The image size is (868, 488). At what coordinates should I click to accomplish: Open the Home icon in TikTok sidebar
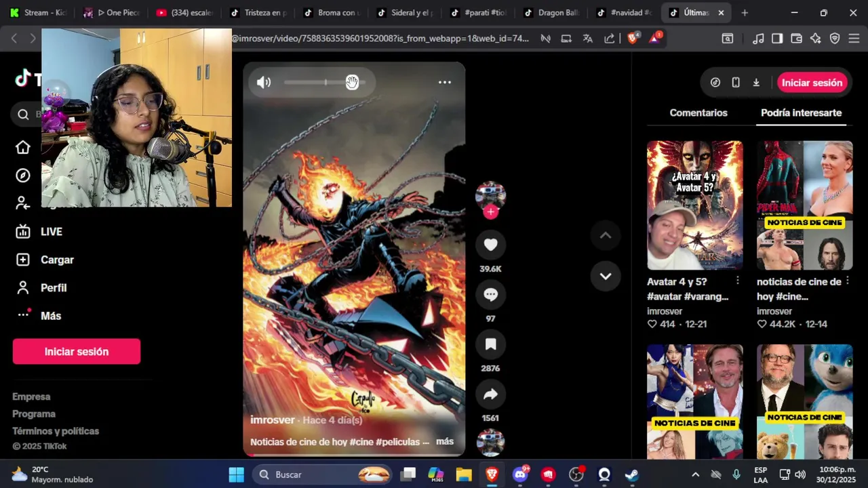point(23,148)
